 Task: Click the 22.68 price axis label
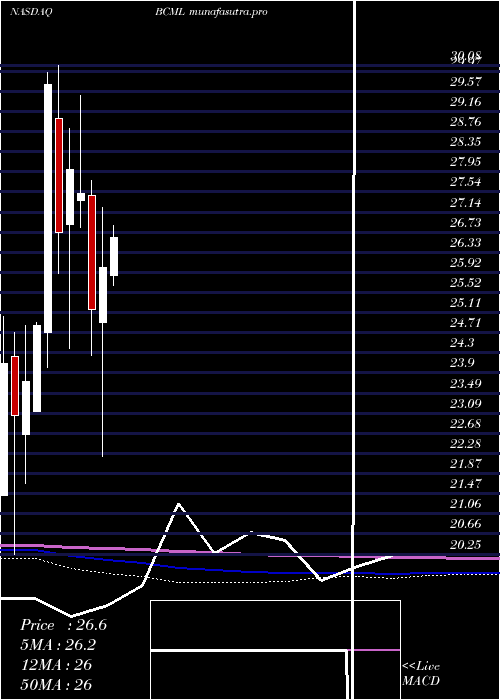coord(466,423)
